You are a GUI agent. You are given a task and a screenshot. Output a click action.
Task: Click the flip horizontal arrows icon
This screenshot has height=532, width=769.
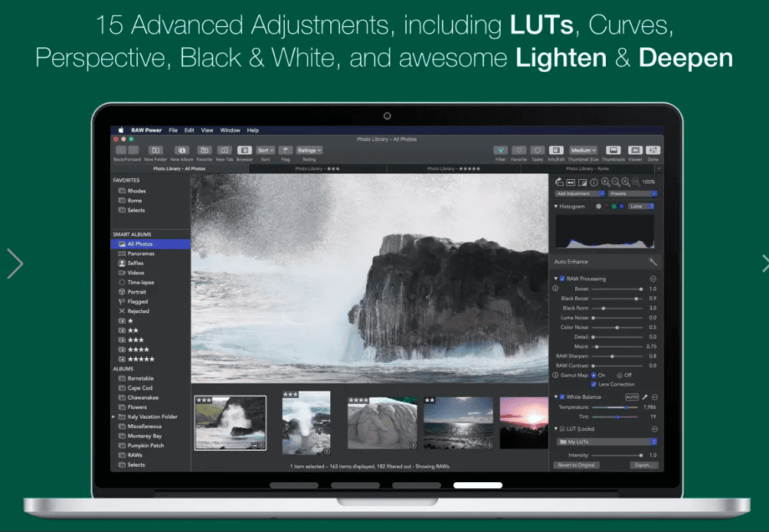(571, 182)
